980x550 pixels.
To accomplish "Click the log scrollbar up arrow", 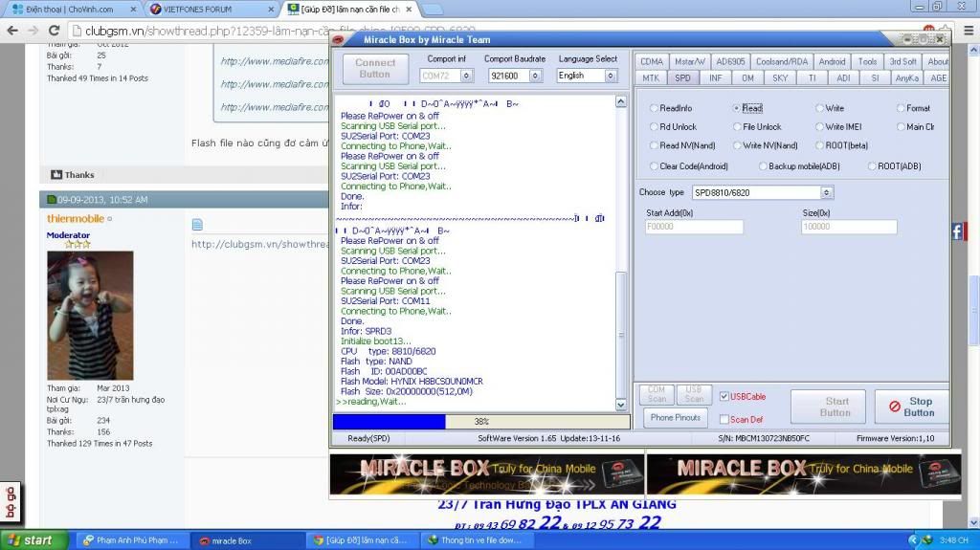I will point(620,102).
